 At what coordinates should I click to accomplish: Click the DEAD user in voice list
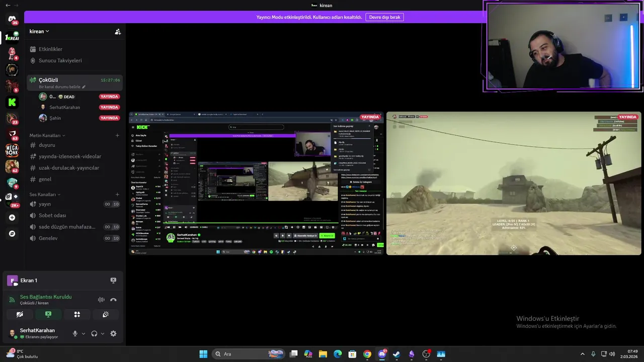pos(78,97)
